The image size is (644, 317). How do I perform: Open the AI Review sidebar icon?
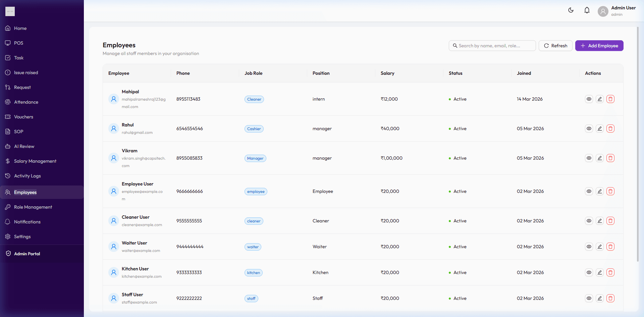8,146
